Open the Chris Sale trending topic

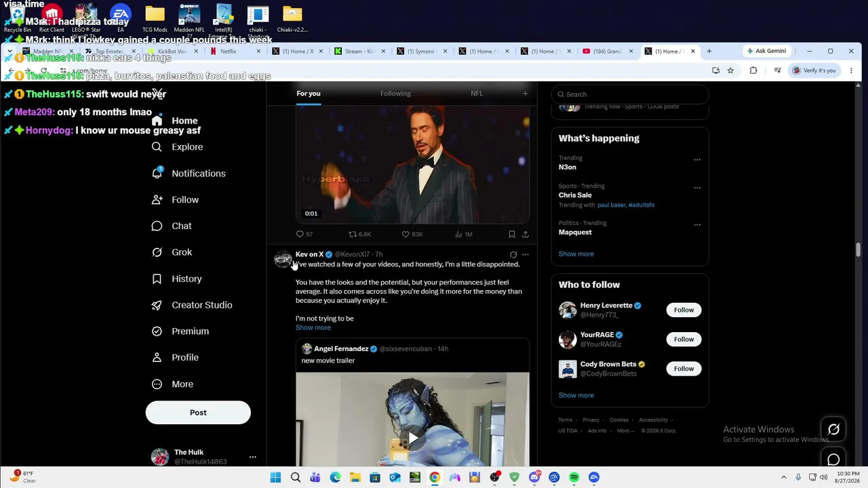tap(575, 195)
